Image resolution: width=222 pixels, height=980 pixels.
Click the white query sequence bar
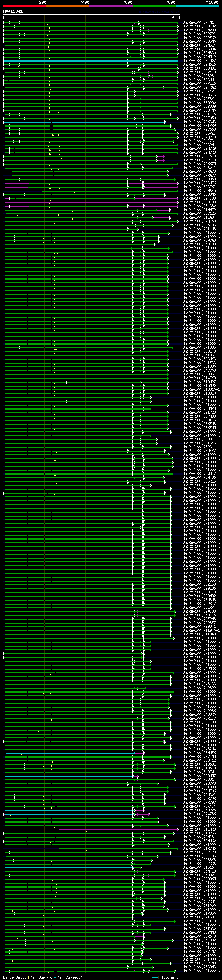[92, 14]
